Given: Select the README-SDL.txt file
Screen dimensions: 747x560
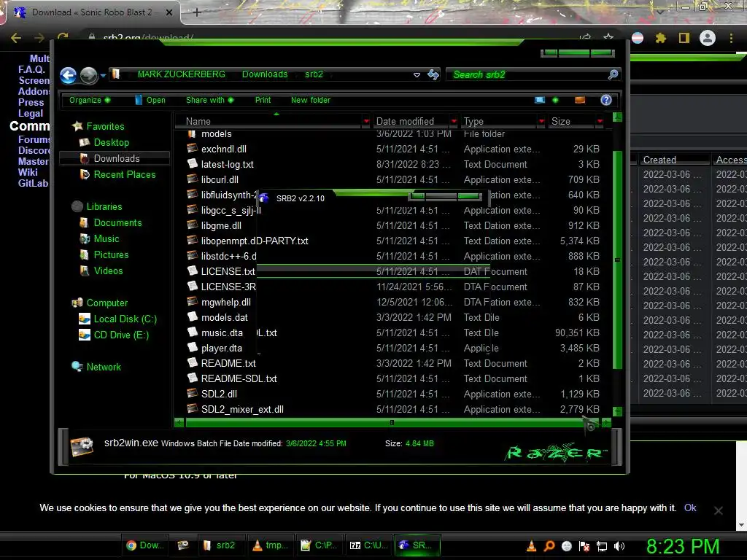Looking at the screenshot, I should pyautogui.click(x=239, y=378).
